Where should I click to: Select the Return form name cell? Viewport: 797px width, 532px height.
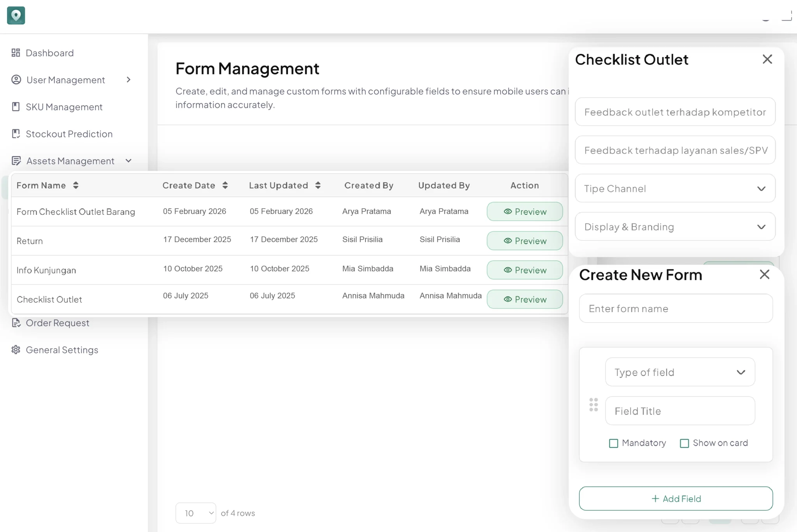coord(30,241)
